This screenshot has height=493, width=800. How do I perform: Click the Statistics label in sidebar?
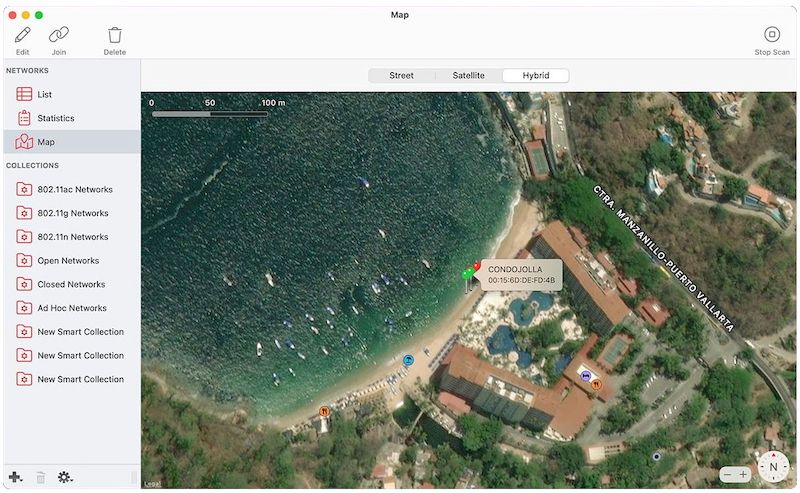(56, 118)
